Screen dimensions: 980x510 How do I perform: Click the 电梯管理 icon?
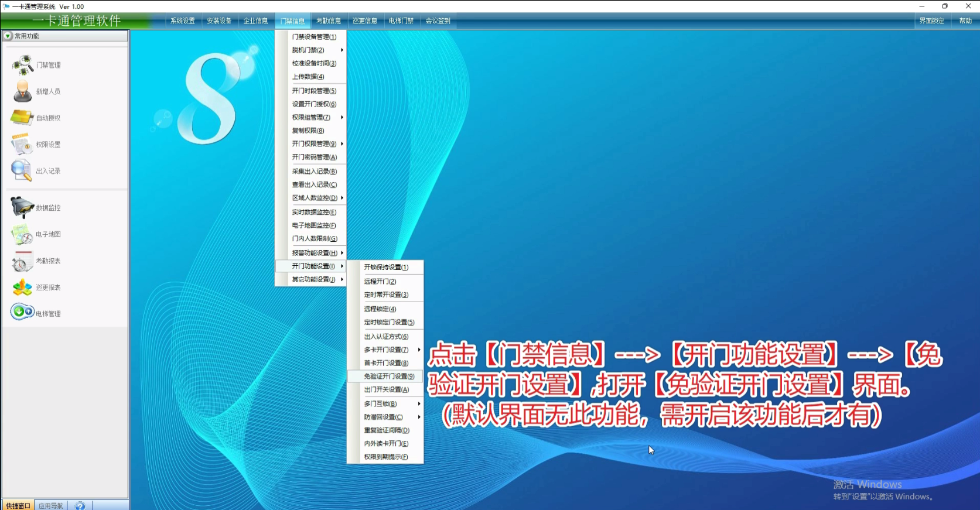(22, 312)
